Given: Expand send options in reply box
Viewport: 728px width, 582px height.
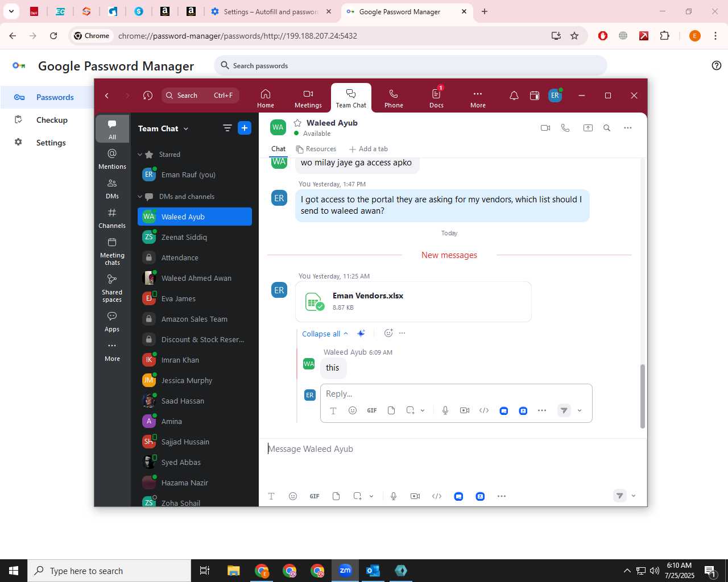Looking at the screenshot, I should pos(580,410).
